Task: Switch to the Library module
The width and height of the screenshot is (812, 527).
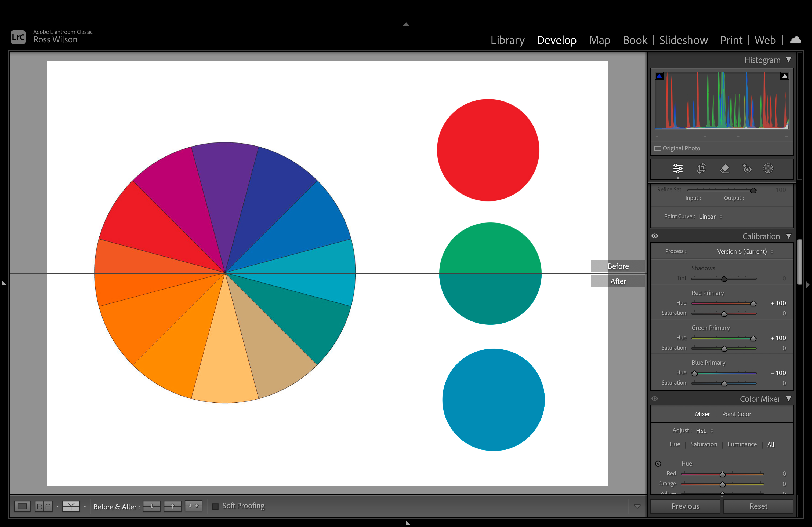Action: (x=507, y=40)
